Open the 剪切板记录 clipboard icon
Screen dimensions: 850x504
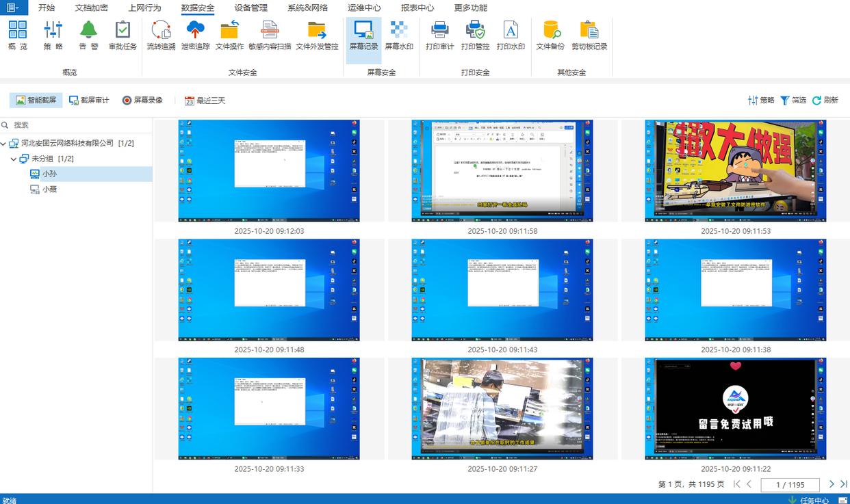tap(589, 31)
